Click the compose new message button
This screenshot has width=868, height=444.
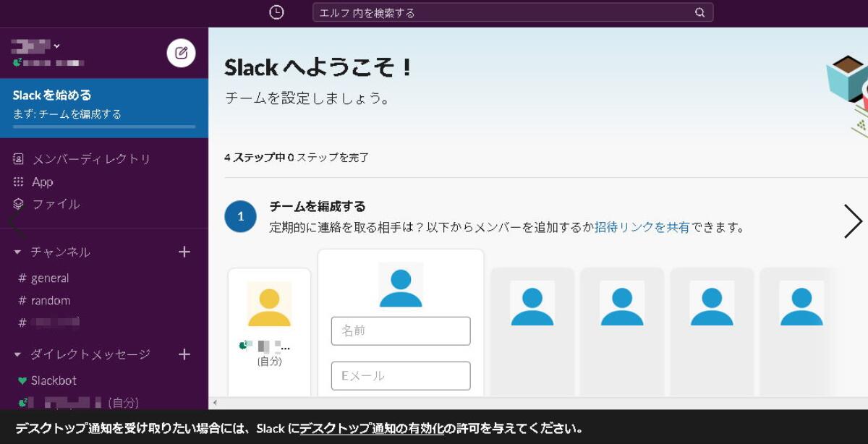pos(181,53)
